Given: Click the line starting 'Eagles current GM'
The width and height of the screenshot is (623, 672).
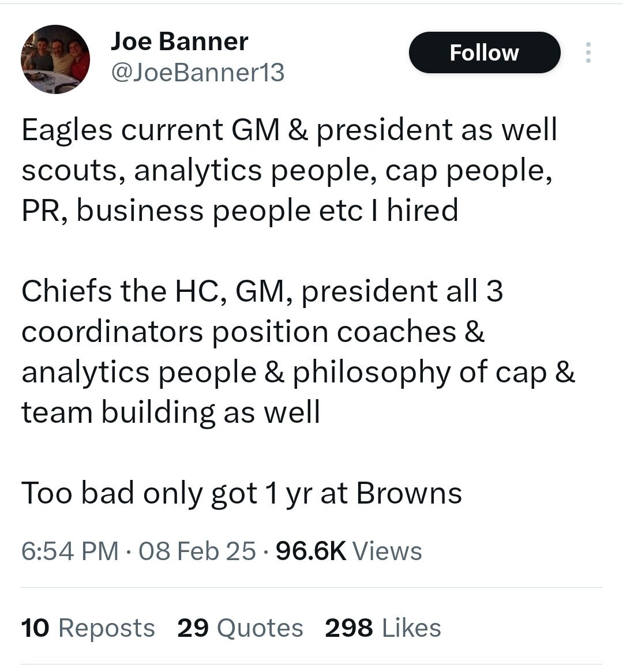Looking at the screenshot, I should (x=289, y=129).
